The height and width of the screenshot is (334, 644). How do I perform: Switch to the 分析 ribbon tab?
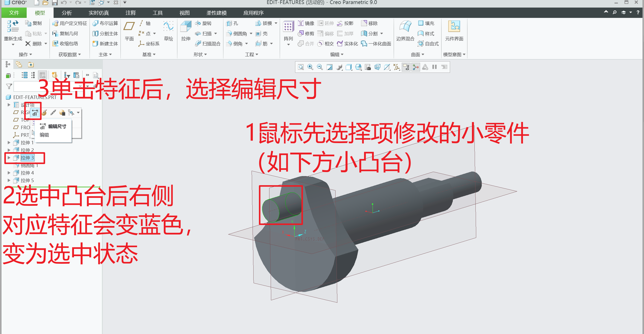coord(67,13)
